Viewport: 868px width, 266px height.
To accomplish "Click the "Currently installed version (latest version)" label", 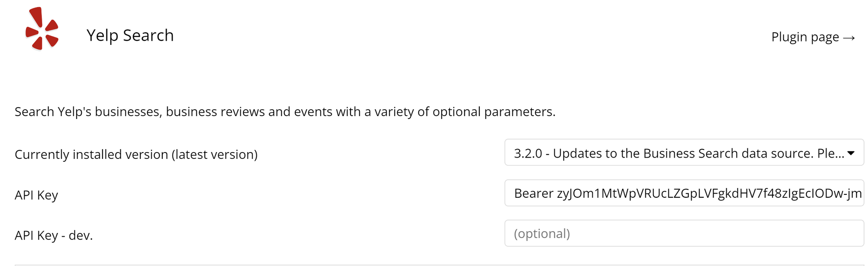I will click(x=136, y=154).
